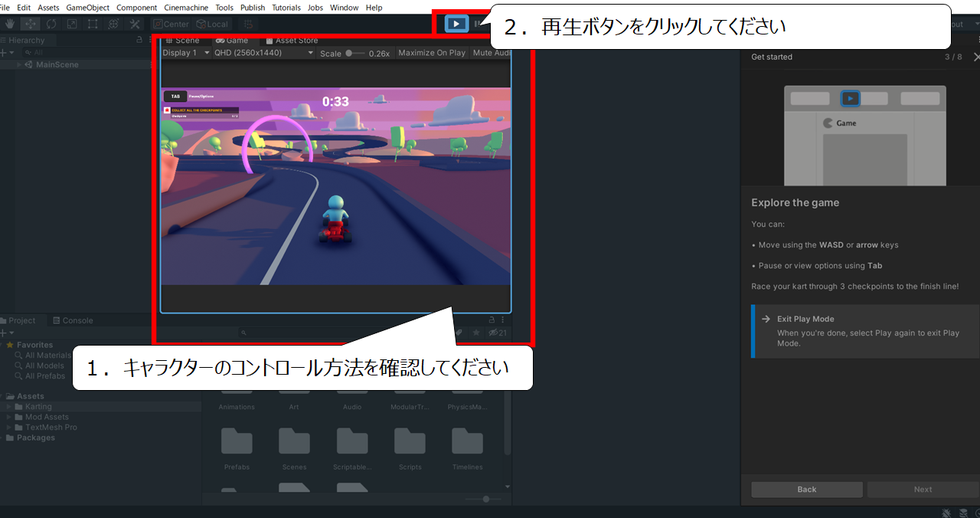980x518 pixels.
Task: Expand the TextMesh Pro folder arrow
Action: [x=9, y=427]
